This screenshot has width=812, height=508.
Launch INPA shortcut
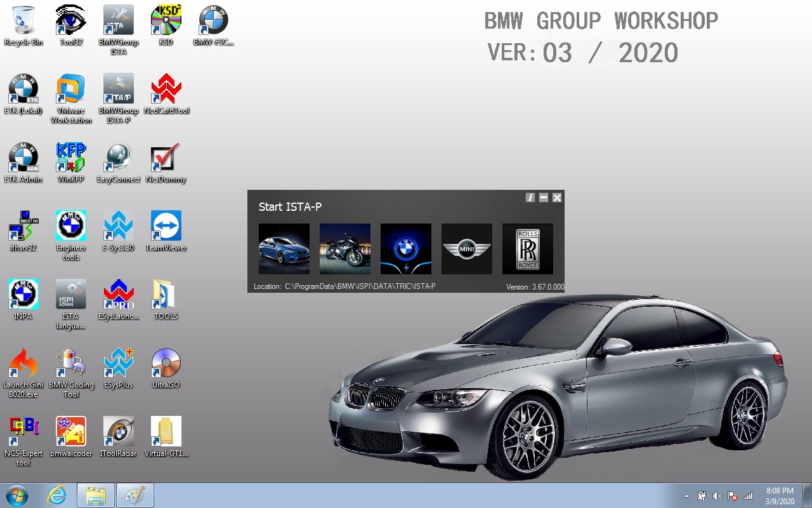pos(23,300)
